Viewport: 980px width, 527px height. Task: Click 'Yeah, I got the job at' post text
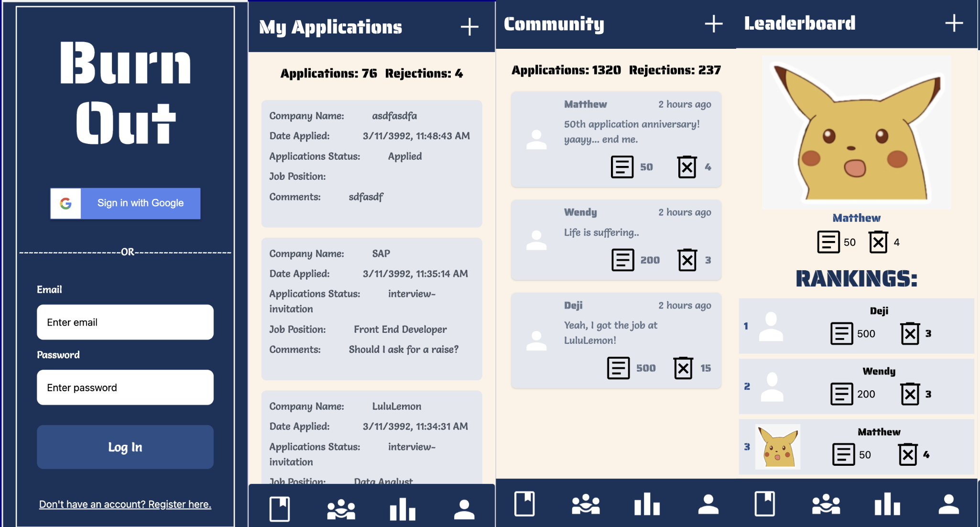[610, 325]
